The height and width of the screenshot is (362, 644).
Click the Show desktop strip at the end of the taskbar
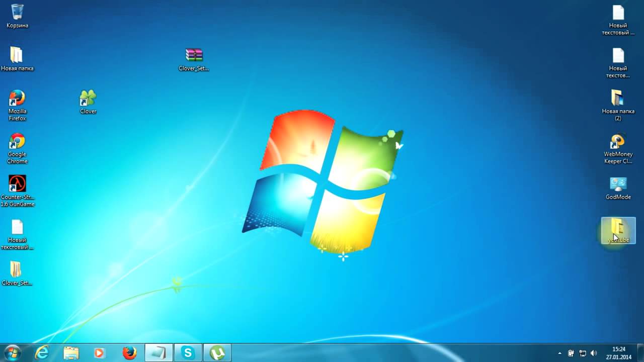[640, 353]
